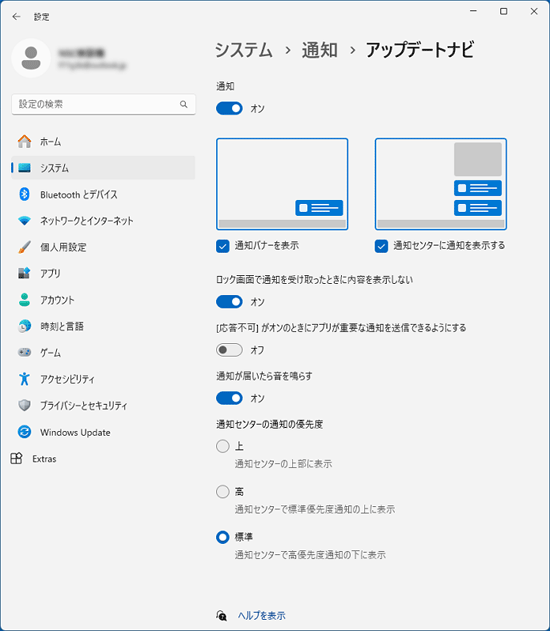Focus the 設定の検索 search field
The height and width of the screenshot is (631, 550).
point(103,104)
